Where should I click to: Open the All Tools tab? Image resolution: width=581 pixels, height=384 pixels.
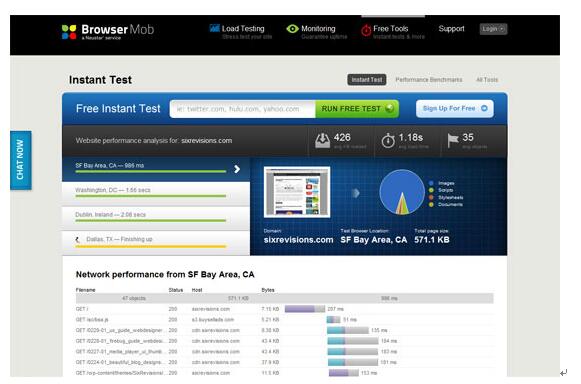coord(487,80)
